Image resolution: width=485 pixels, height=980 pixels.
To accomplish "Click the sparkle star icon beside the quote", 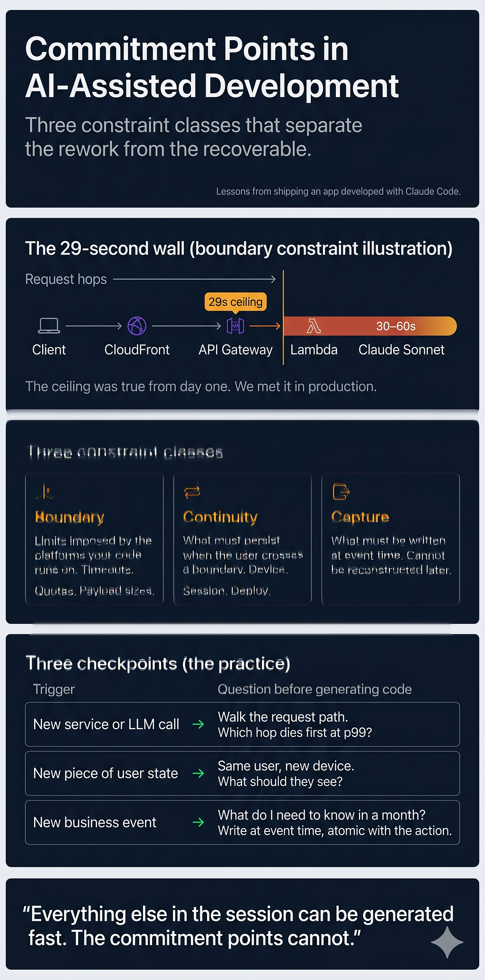I will point(447,943).
